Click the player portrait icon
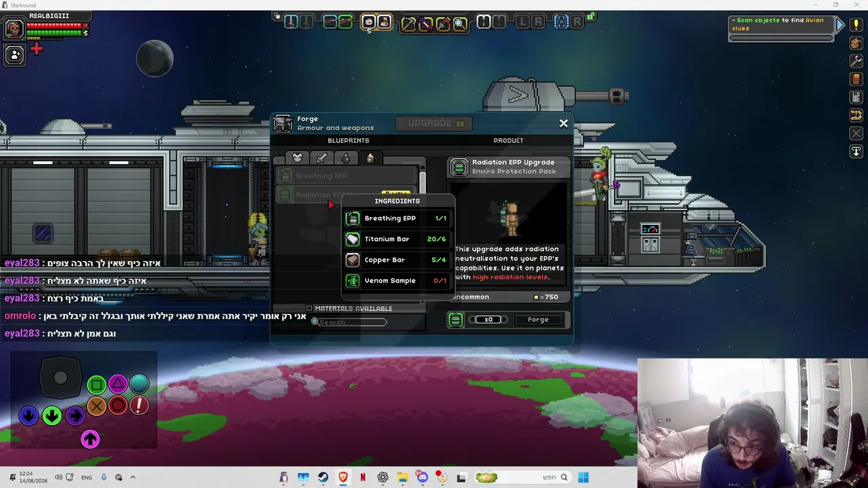 click(14, 28)
